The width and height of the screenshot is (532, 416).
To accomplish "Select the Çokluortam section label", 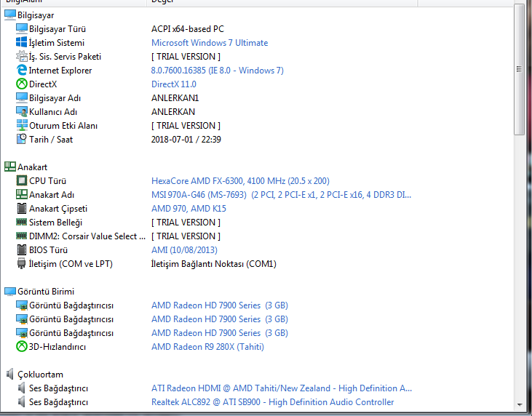I will click(40, 375).
